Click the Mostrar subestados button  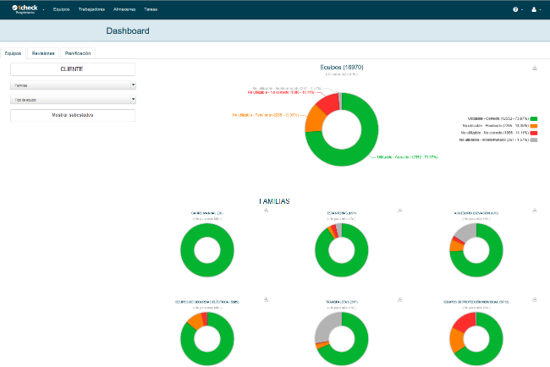click(72, 115)
